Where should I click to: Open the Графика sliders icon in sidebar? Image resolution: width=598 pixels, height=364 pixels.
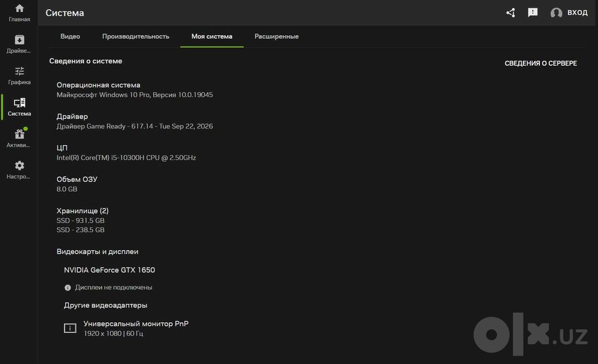click(x=19, y=71)
